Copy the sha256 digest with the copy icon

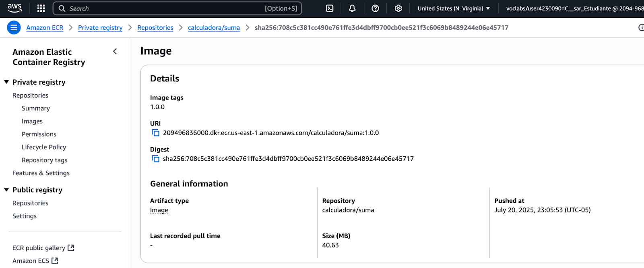pyautogui.click(x=155, y=158)
